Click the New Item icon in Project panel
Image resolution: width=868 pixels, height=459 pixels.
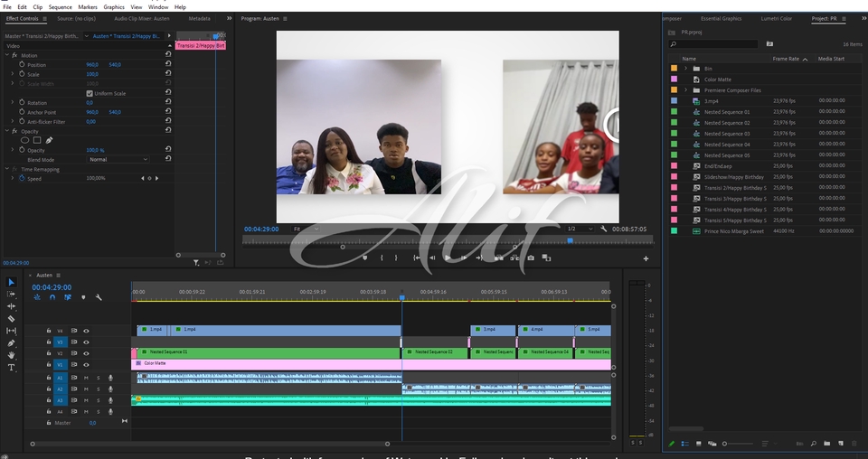click(x=840, y=444)
